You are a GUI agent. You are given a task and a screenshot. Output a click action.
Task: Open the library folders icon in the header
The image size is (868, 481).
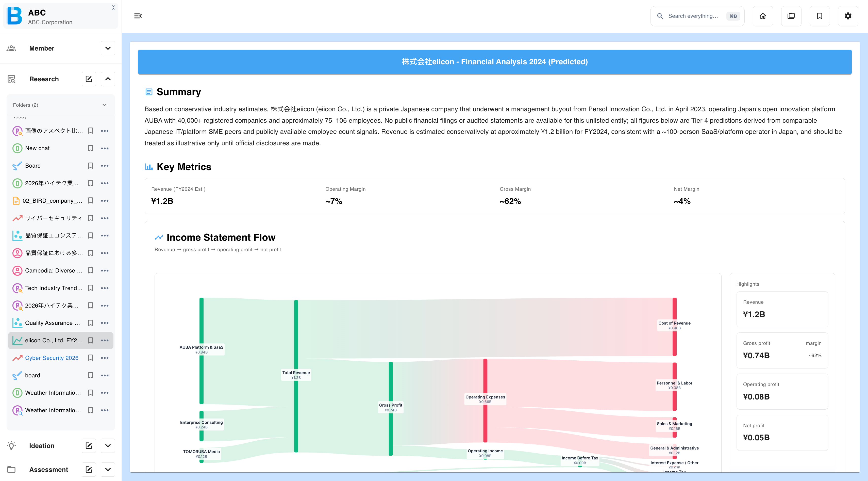(791, 16)
